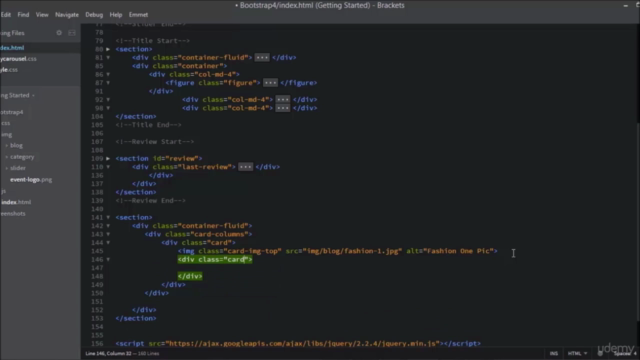Minimize the Brackets window
The image size is (640, 360).
[x=626, y=5]
